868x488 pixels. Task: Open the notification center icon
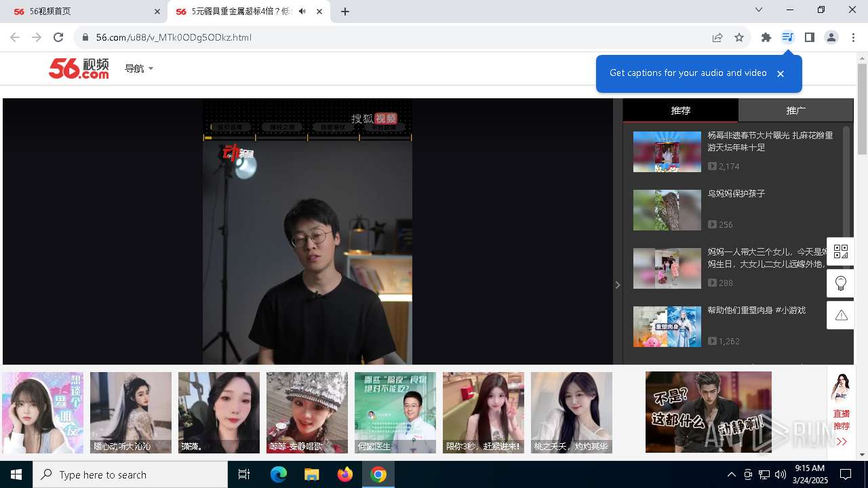click(846, 474)
